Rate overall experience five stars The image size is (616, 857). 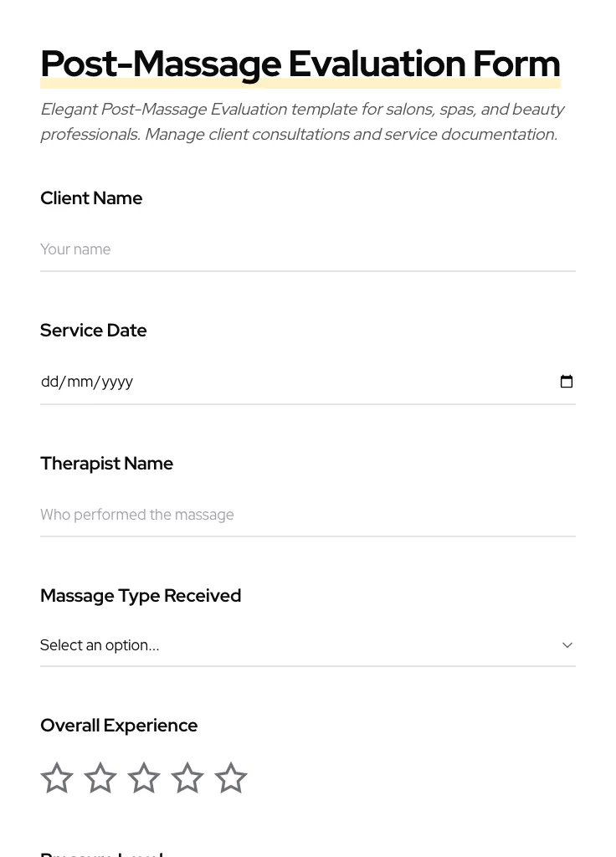click(x=231, y=778)
